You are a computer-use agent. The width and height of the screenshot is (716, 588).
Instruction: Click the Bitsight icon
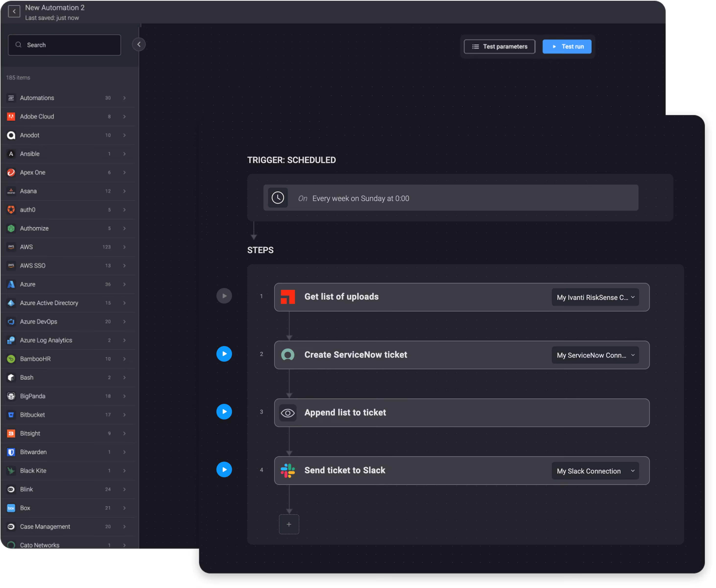pos(11,433)
